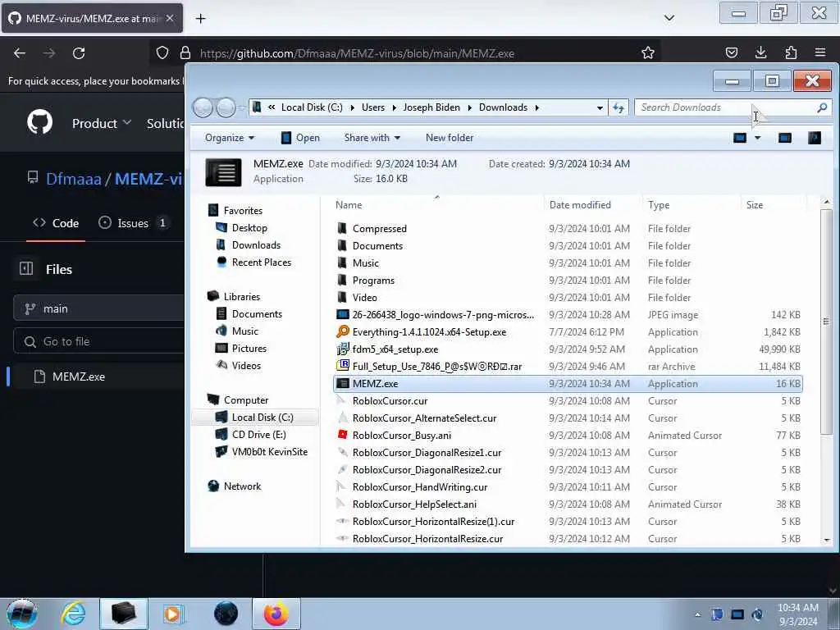Open Firefox downloads panel arrow icon

click(x=760, y=52)
